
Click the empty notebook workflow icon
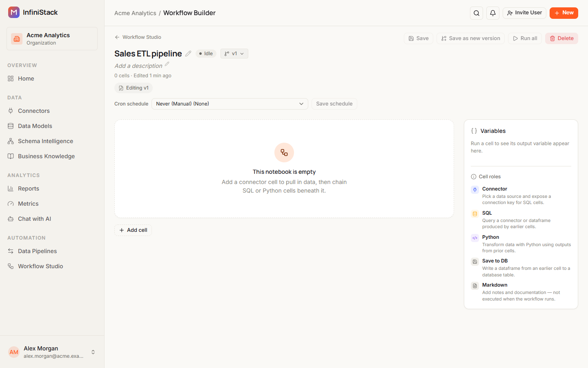click(284, 153)
